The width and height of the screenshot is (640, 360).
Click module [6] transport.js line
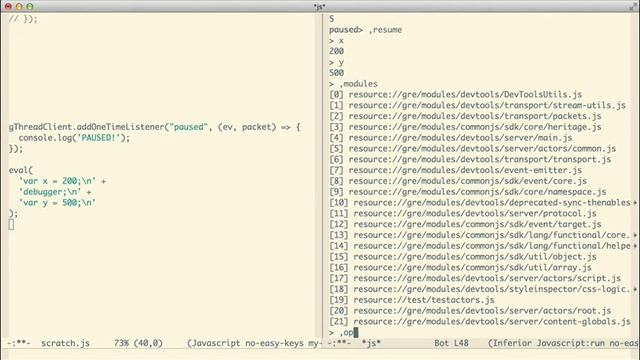(x=470, y=159)
